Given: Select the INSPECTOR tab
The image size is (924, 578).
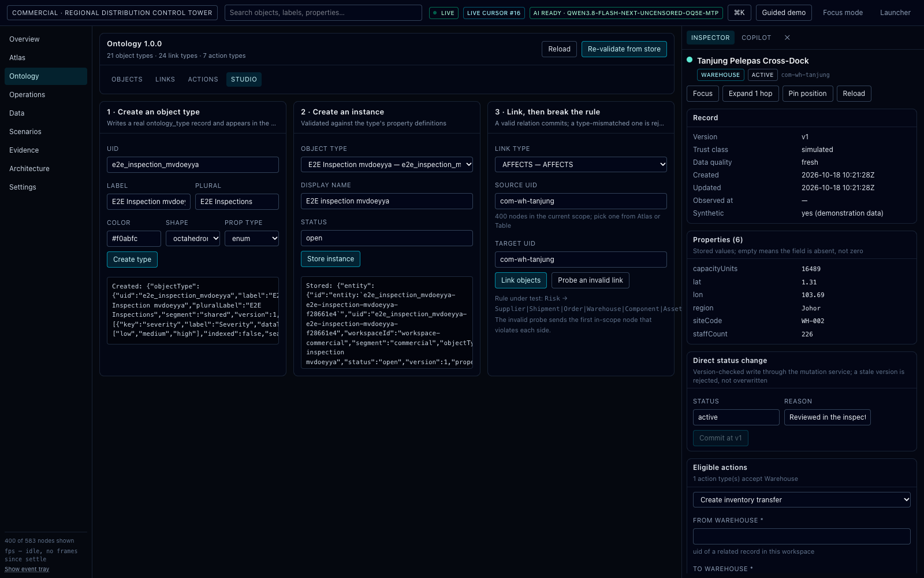Looking at the screenshot, I should [710, 38].
